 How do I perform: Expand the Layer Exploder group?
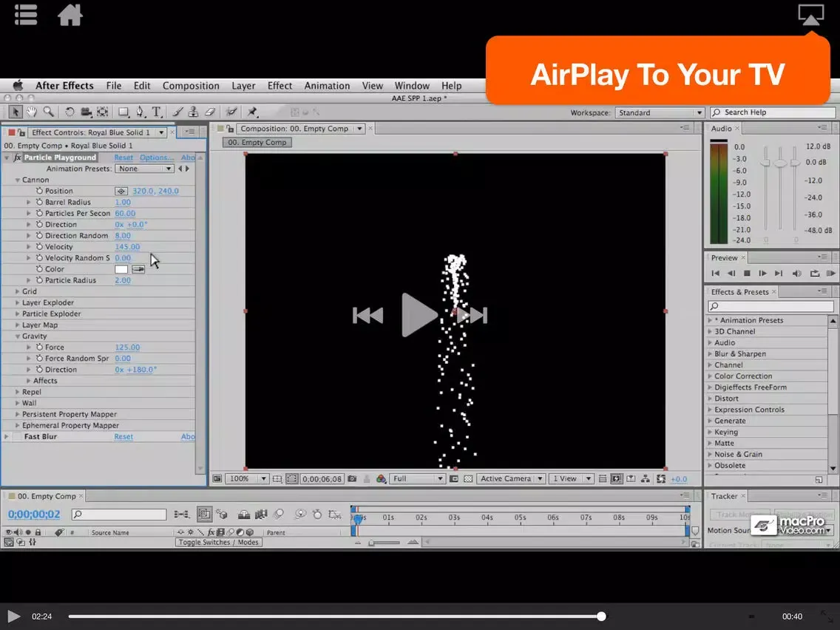point(18,302)
